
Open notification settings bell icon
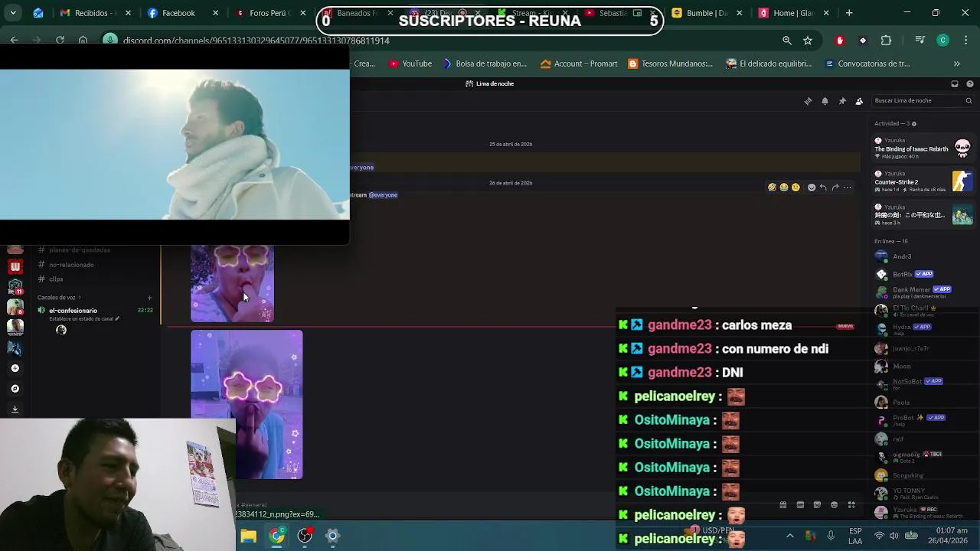(825, 101)
